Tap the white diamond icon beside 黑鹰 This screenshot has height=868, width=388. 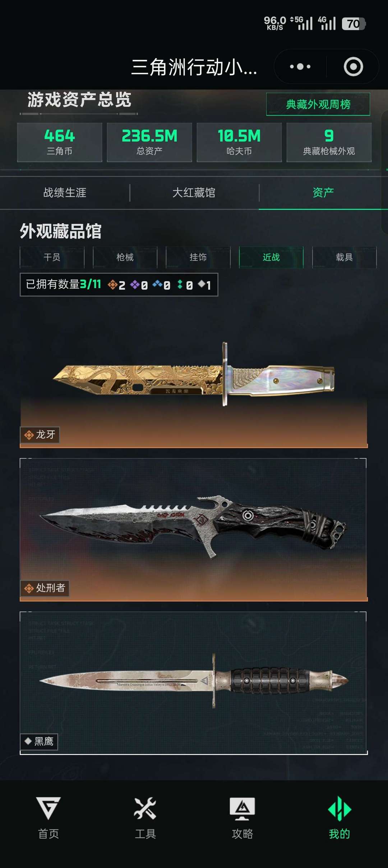coord(28,741)
